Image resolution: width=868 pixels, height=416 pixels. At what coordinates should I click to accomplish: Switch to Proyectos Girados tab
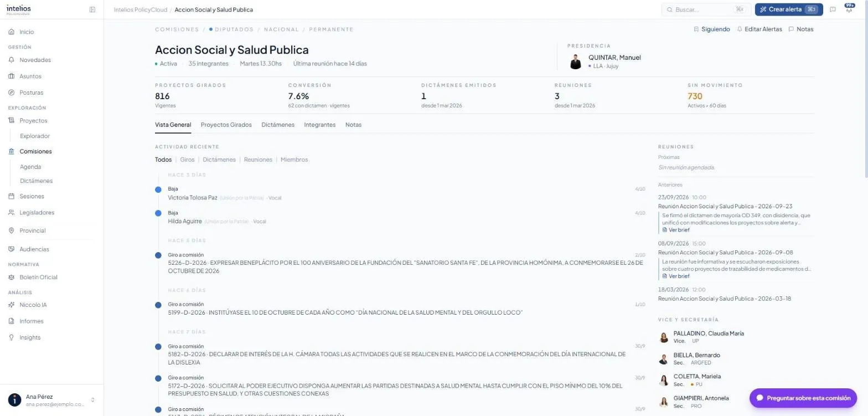click(226, 125)
